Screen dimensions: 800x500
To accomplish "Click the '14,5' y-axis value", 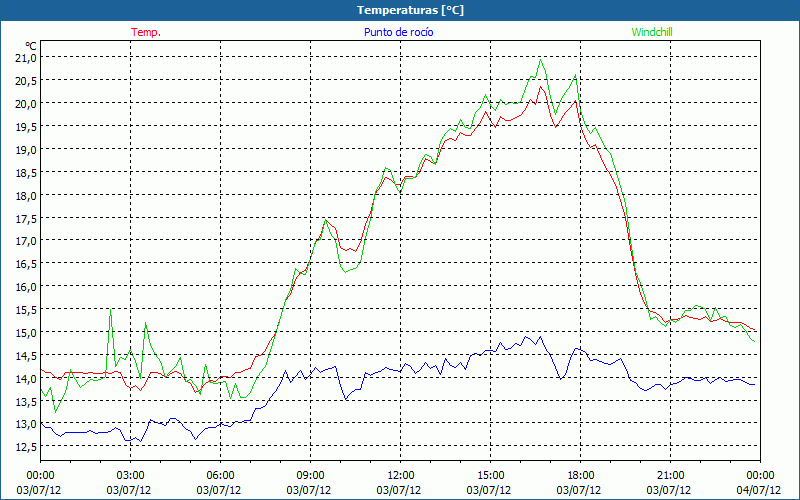I will pyautogui.click(x=26, y=356).
